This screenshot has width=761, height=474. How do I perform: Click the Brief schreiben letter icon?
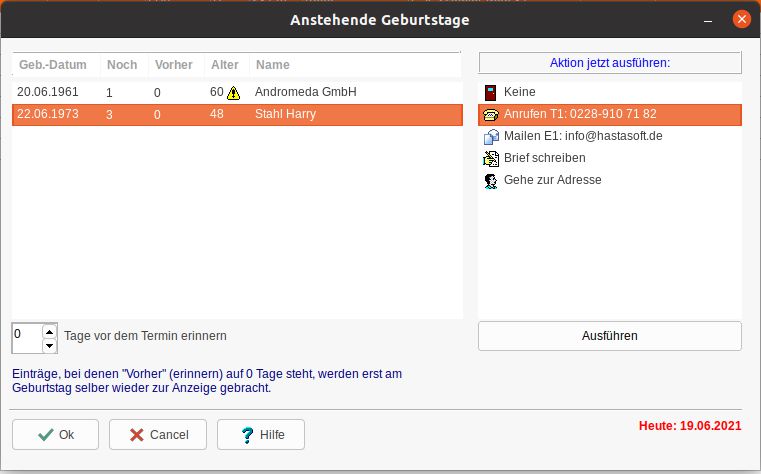491,159
